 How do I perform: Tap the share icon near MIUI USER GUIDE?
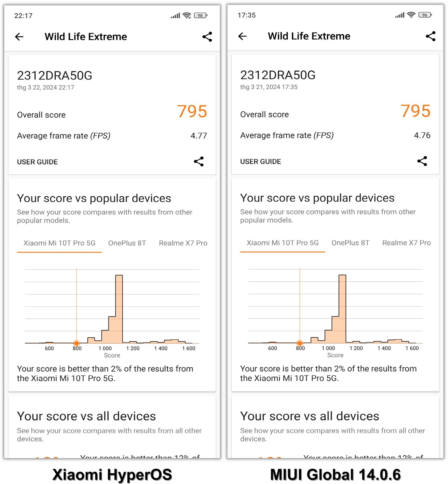click(422, 161)
